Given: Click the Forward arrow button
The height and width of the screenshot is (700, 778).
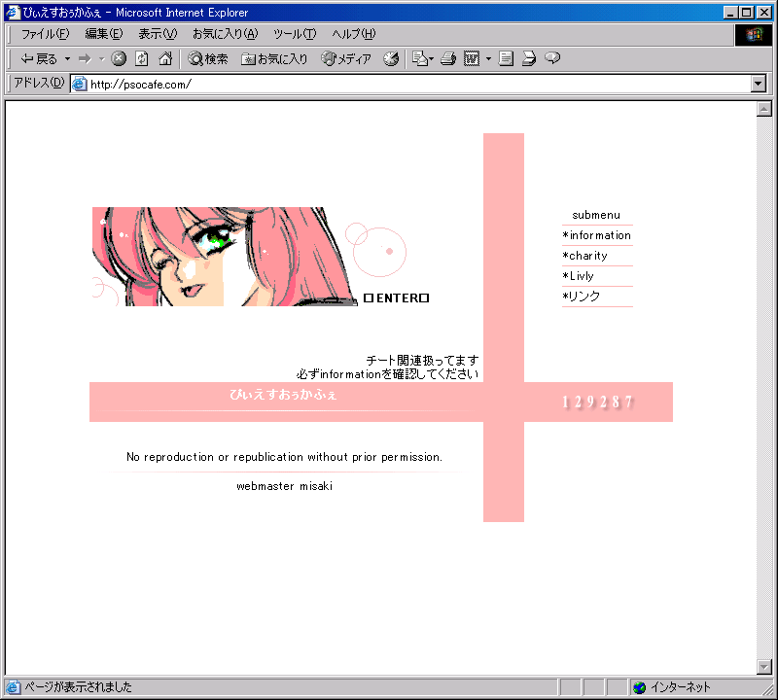Looking at the screenshot, I should [x=85, y=59].
